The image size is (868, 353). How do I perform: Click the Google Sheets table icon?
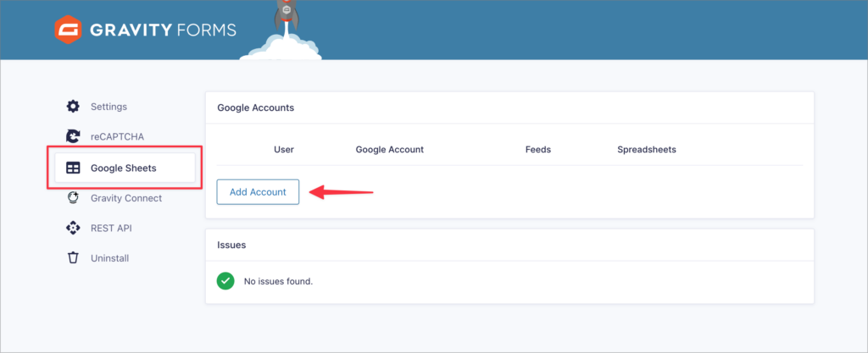[x=73, y=168]
